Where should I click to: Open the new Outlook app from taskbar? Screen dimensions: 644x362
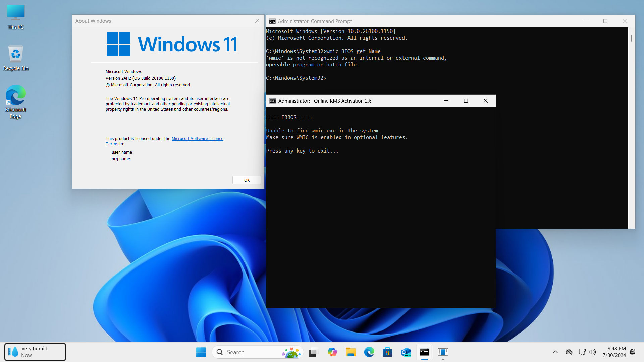406,352
